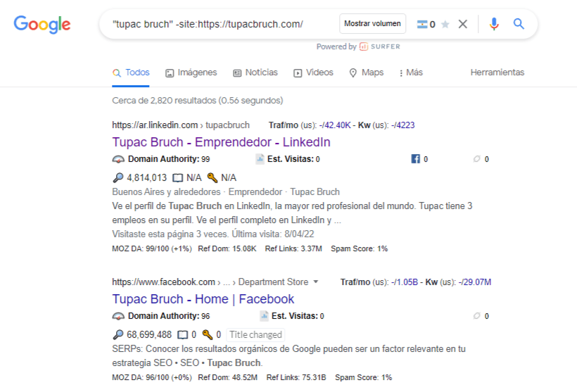Image resolution: width=577 pixels, height=392 pixels.
Task: Open the Más menu
Action: 411,72
